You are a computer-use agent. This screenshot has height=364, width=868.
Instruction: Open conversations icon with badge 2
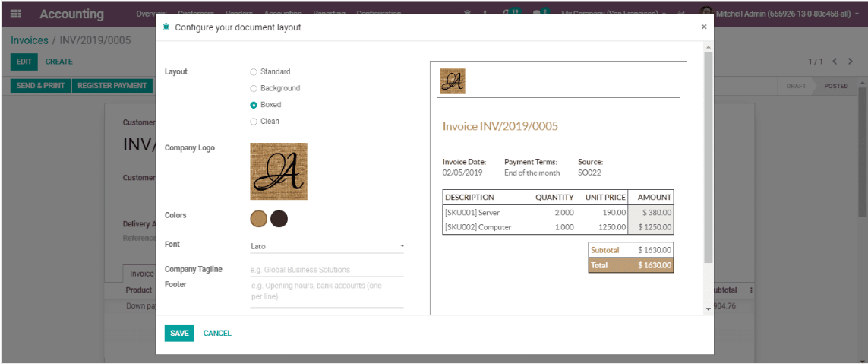coord(540,12)
